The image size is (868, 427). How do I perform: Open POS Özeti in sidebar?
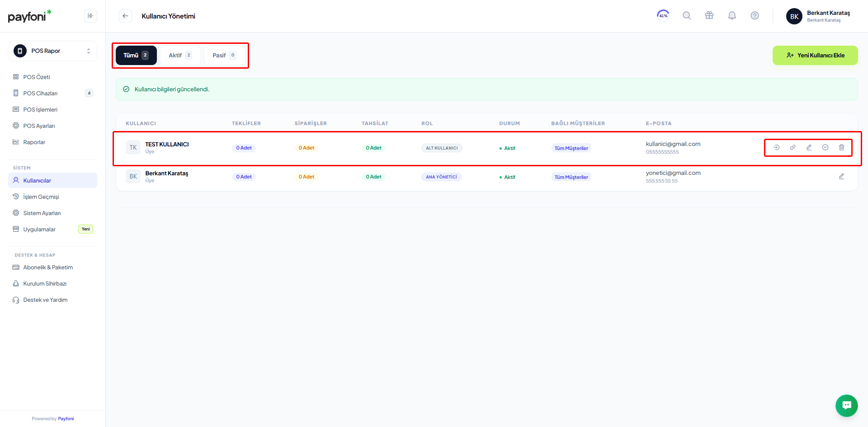[52, 77]
